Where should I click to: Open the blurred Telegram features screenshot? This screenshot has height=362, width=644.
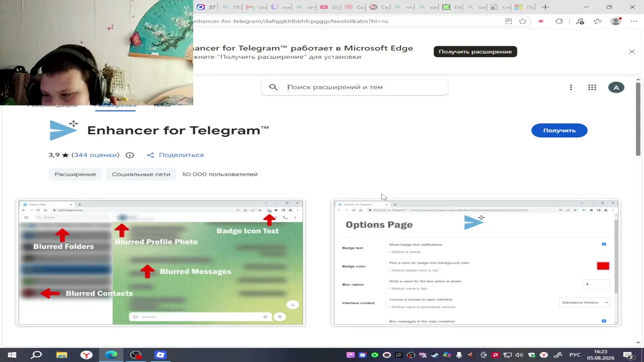(x=160, y=262)
